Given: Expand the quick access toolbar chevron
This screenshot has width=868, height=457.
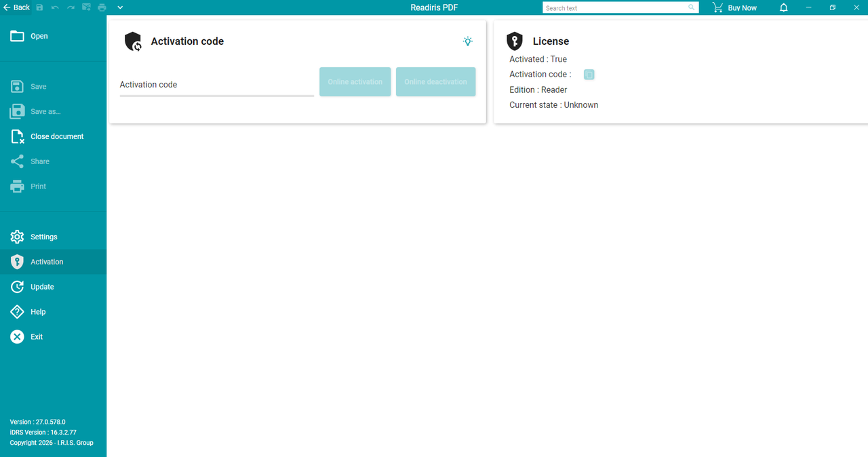Looking at the screenshot, I should click(x=120, y=7).
